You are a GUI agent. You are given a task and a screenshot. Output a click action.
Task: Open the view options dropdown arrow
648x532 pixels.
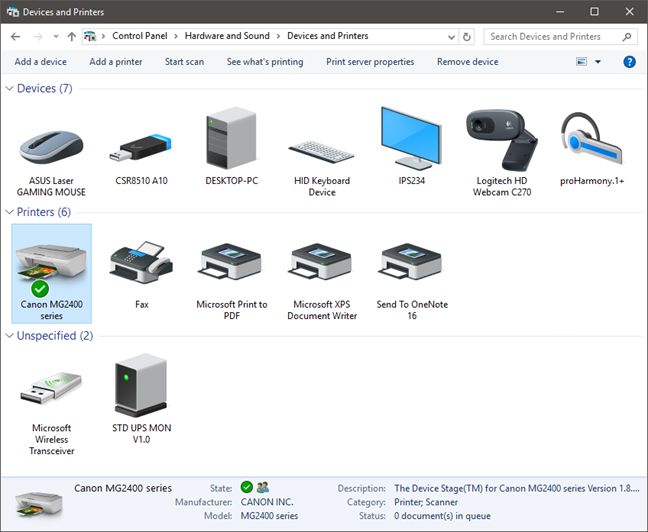pos(598,62)
